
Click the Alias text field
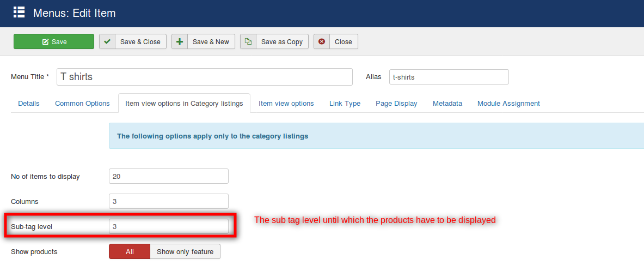click(x=449, y=77)
